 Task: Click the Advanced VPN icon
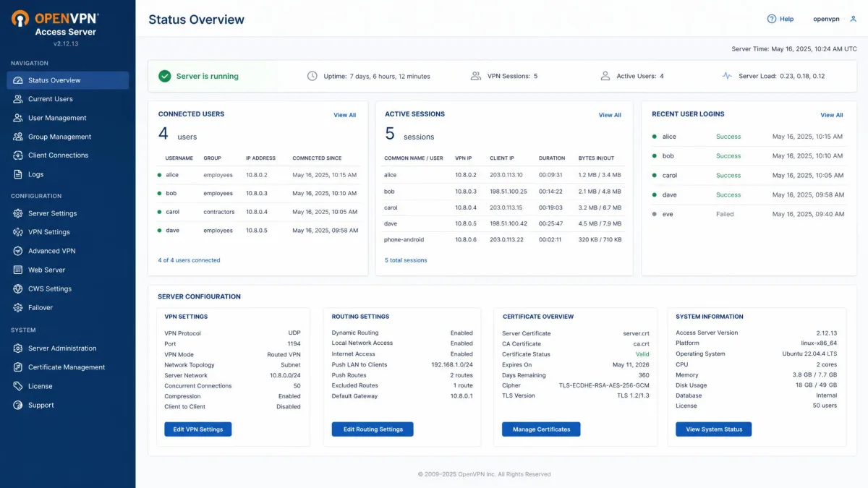coord(18,251)
